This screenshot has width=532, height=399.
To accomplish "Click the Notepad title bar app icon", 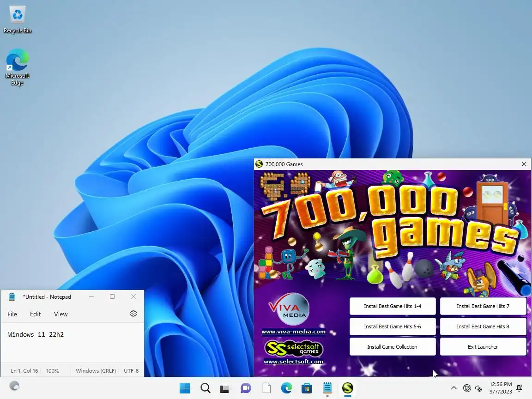I will (12, 297).
